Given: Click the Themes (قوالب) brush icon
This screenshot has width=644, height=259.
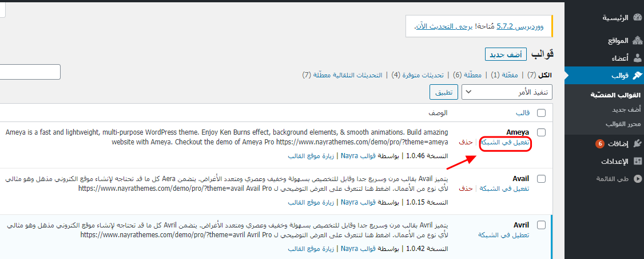Looking at the screenshot, I should 637,76.
